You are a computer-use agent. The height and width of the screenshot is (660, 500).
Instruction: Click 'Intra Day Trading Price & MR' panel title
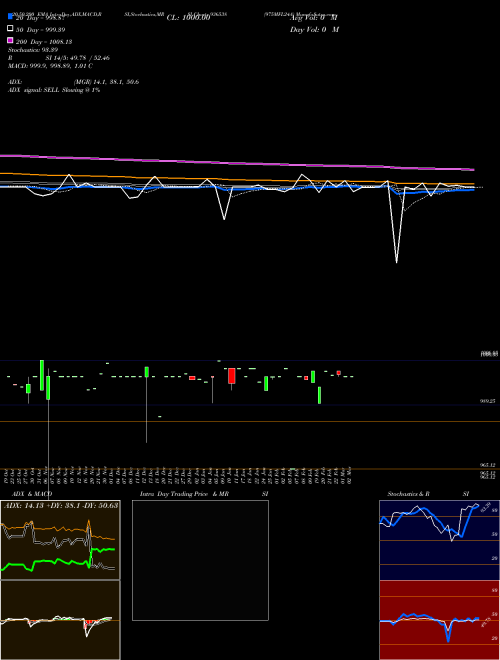tap(184, 494)
